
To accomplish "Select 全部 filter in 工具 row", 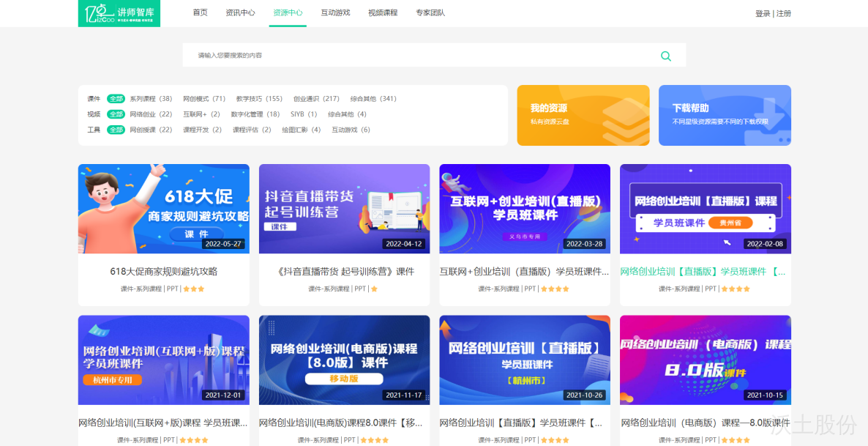I will pyautogui.click(x=116, y=130).
